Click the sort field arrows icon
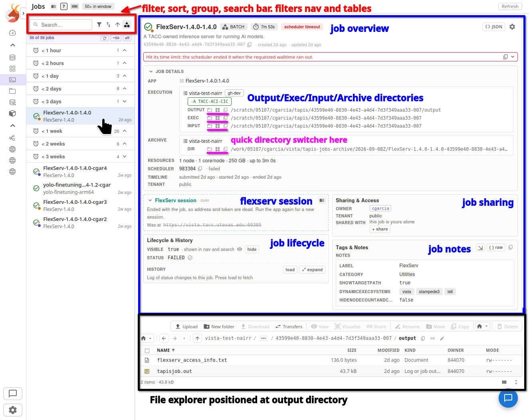529x420 pixels. 108,25
